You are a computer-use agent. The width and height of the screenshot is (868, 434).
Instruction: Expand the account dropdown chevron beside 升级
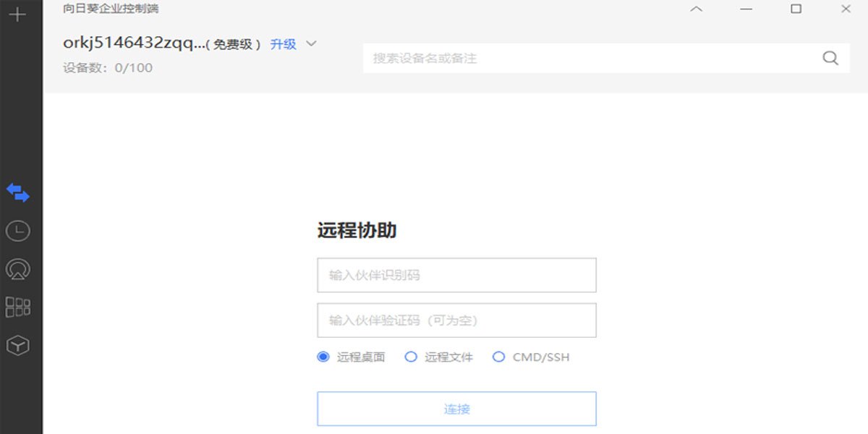[312, 43]
